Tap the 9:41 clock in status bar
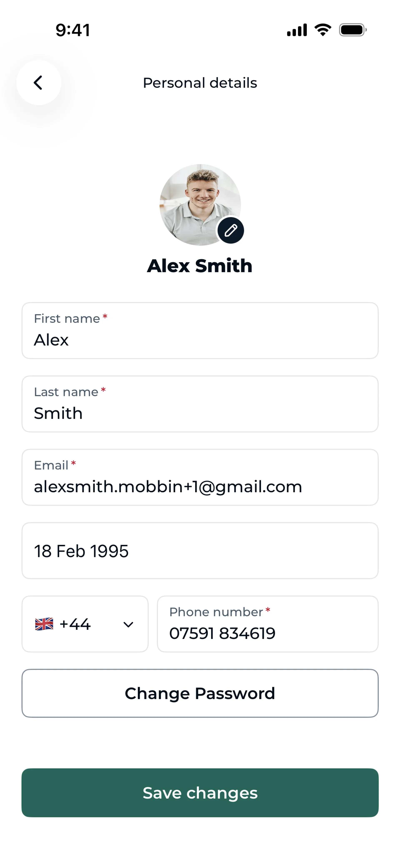The width and height of the screenshot is (400, 868). (x=73, y=30)
